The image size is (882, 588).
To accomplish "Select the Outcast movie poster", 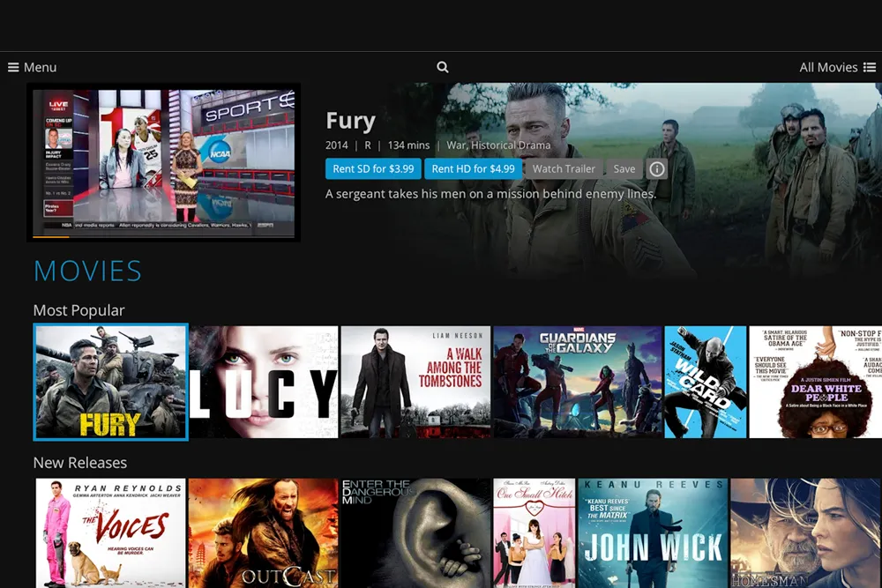I will pyautogui.click(x=264, y=533).
